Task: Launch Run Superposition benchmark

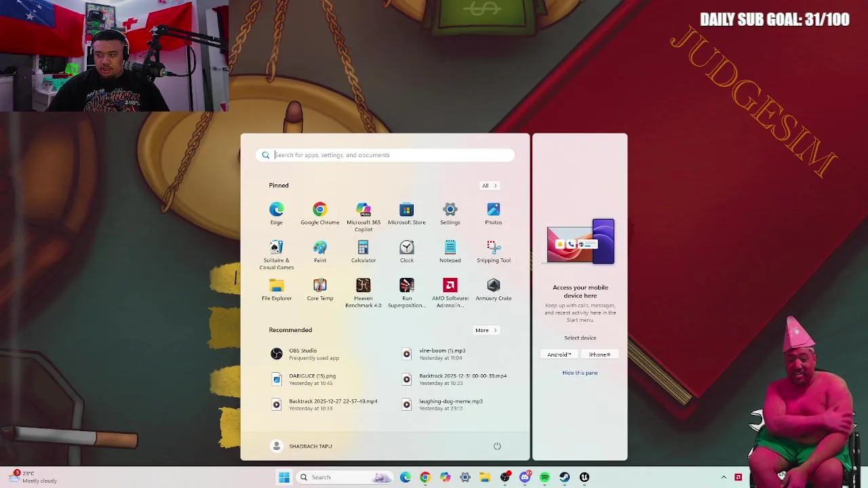Action: (x=406, y=293)
